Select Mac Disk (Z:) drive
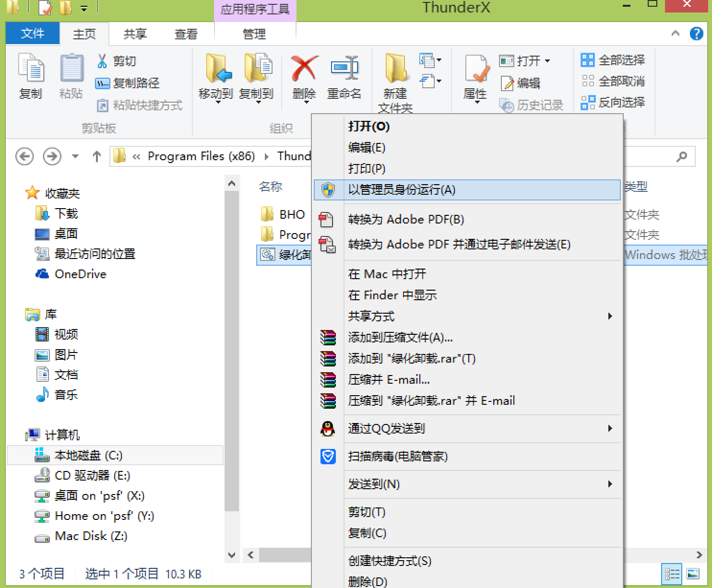This screenshot has height=588, width=712. click(82, 536)
